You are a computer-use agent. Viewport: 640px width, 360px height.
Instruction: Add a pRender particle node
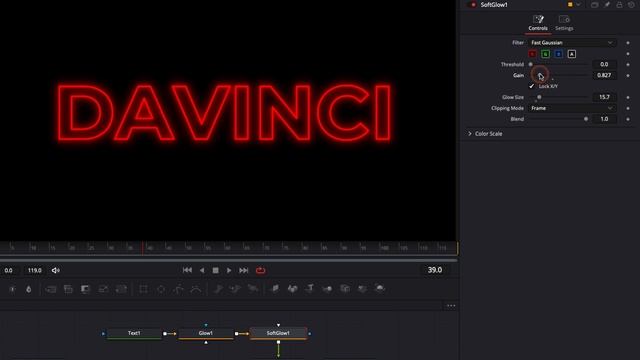click(x=253, y=289)
